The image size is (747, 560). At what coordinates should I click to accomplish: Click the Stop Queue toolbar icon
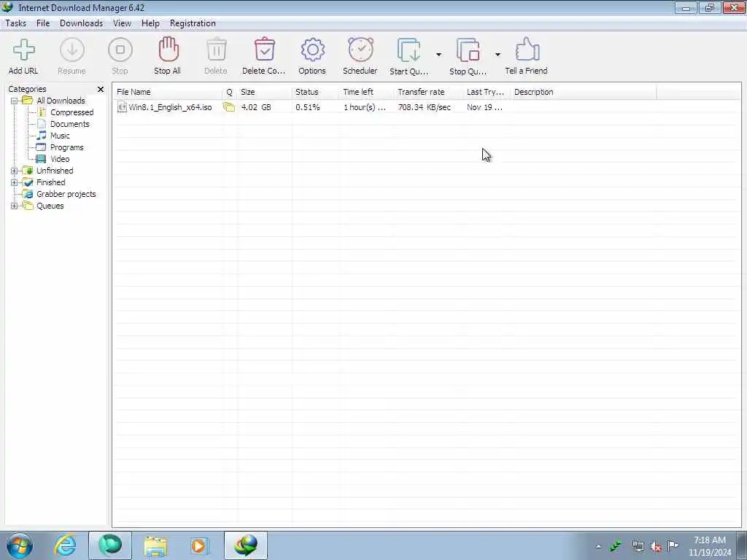click(x=468, y=50)
